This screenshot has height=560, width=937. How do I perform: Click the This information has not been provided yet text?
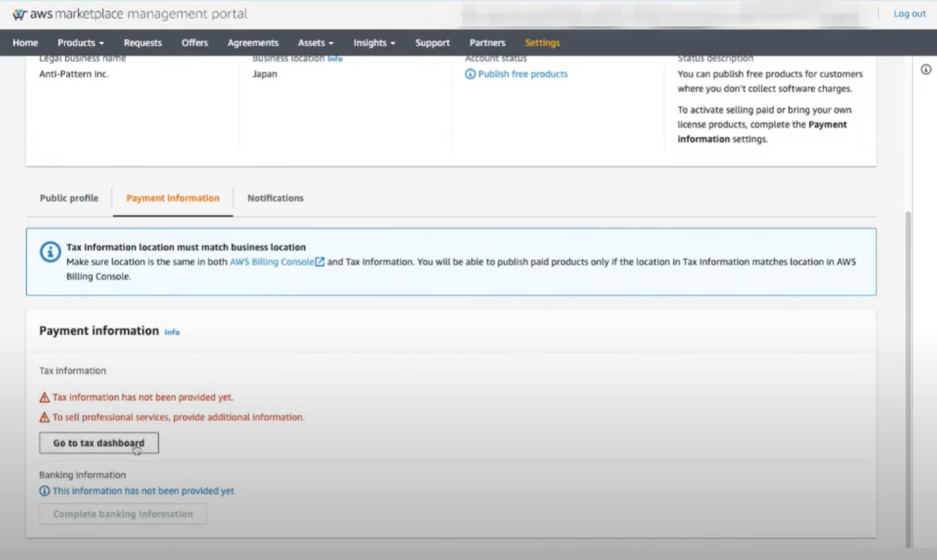[143, 490]
